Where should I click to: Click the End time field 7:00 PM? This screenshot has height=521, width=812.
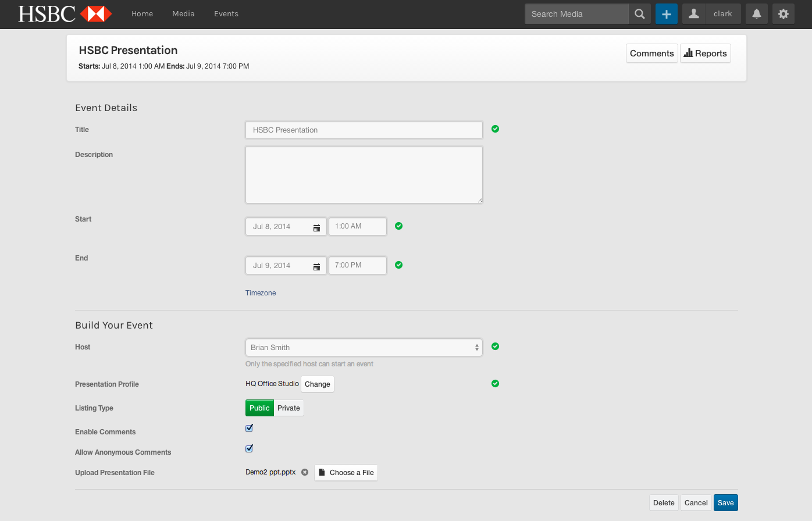(x=358, y=265)
